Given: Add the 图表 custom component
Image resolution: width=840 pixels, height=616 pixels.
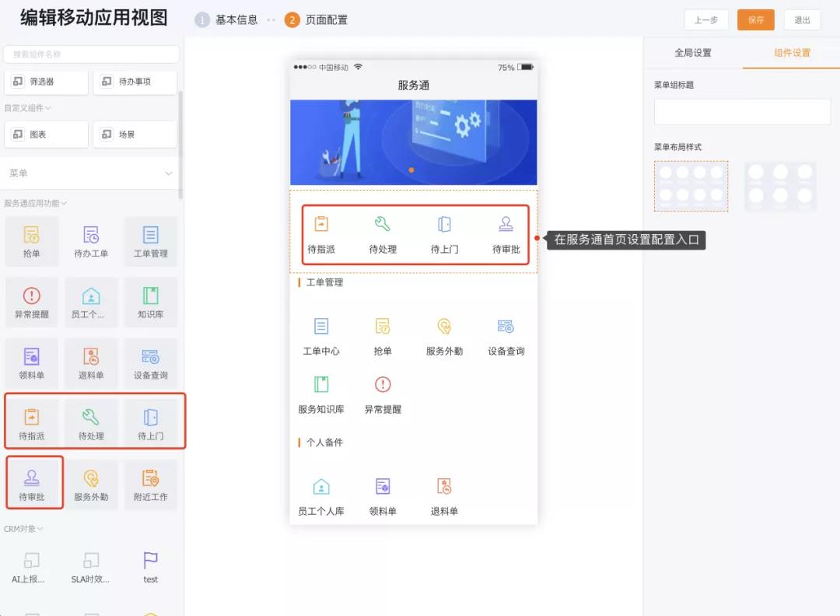Looking at the screenshot, I should pyautogui.click(x=46, y=135).
